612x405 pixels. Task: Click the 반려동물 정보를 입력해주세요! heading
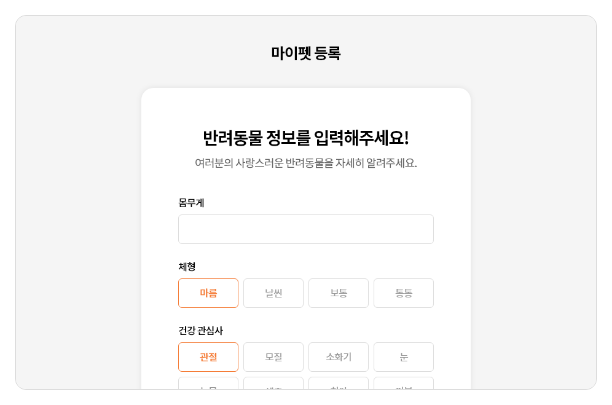click(x=305, y=138)
